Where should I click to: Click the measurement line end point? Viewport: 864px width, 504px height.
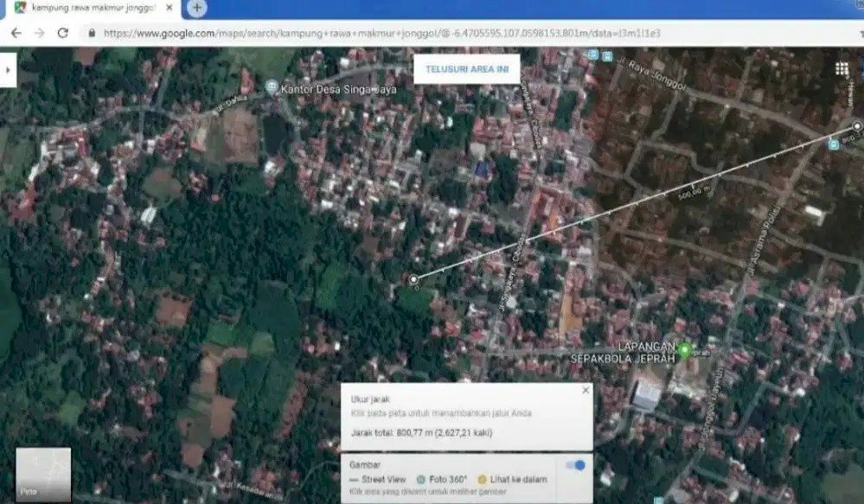coord(856,126)
